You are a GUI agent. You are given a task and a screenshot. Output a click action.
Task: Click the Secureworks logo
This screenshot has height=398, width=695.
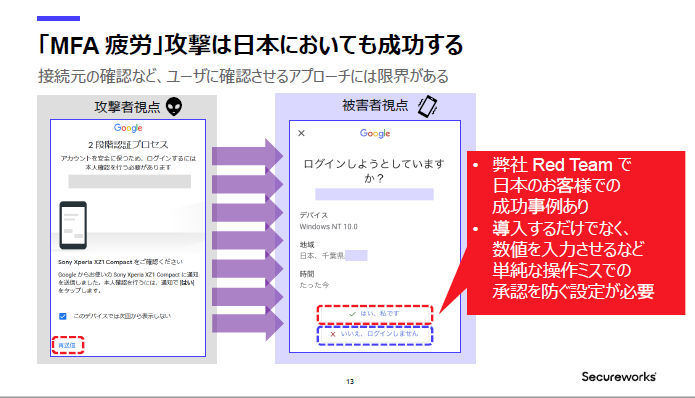pos(619,377)
